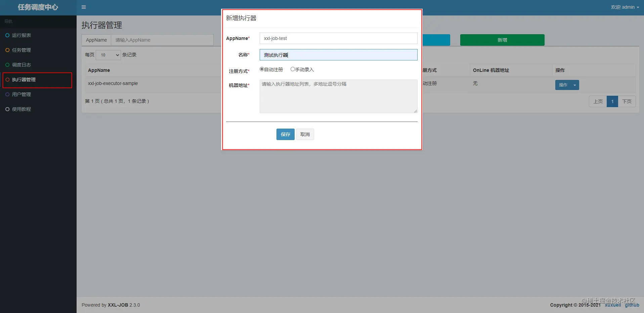Open 执行器管理 menu item
644x313 pixels.
click(38, 80)
